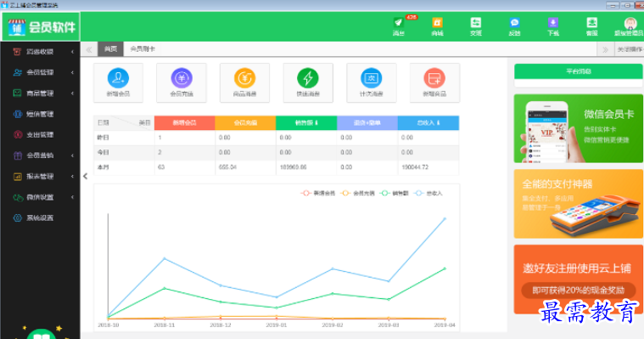This screenshot has width=644, height=339.
Task: Click the 销售额 data point at 2018-11
Action: [x=165, y=288]
